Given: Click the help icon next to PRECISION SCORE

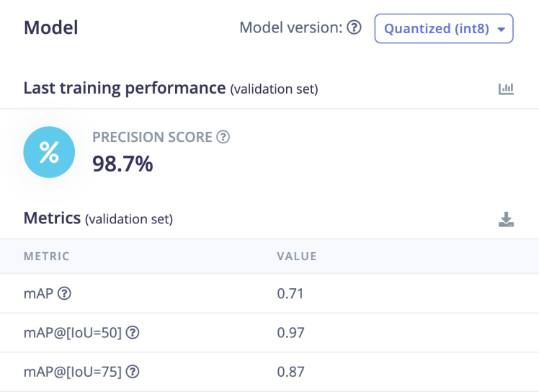Looking at the screenshot, I should (x=223, y=137).
